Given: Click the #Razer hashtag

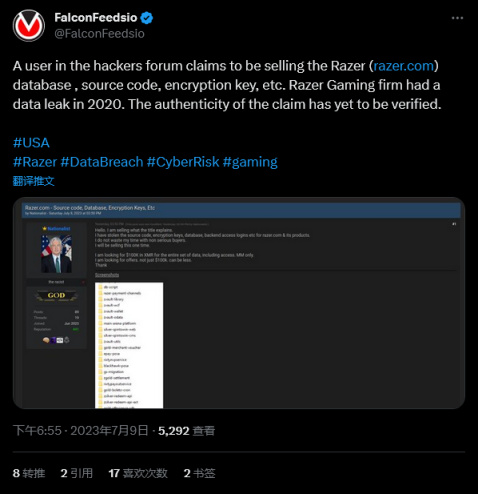Looking at the screenshot, I should (35, 162).
